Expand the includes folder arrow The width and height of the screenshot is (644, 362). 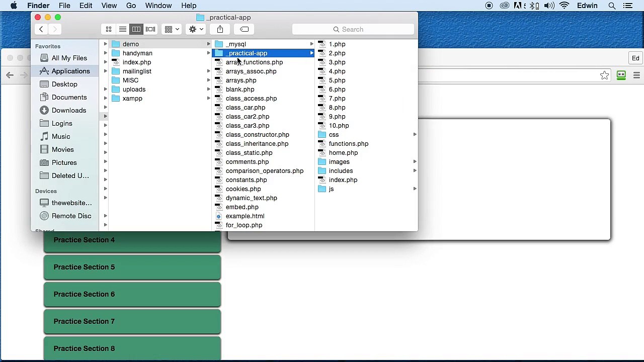(415, 171)
